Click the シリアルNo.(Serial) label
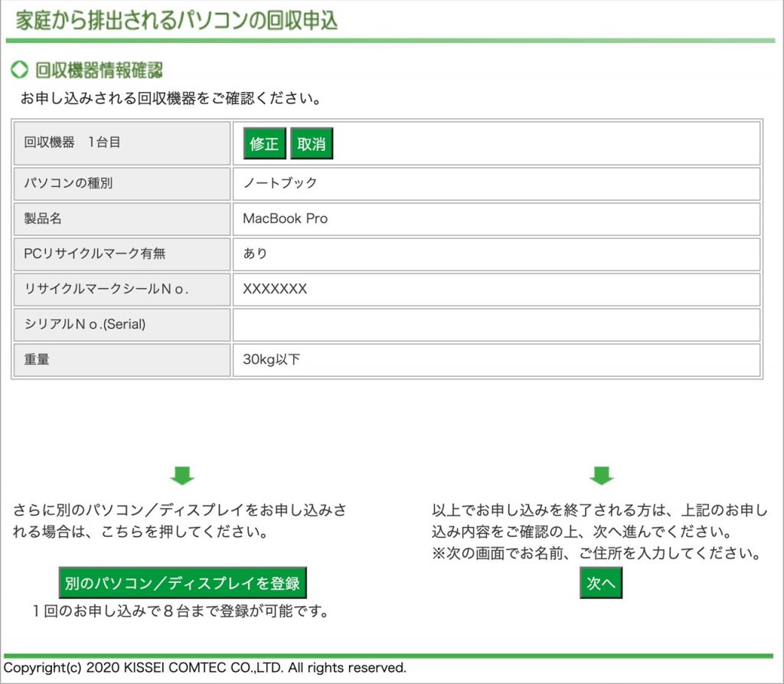This screenshot has width=784, height=684. click(x=85, y=324)
